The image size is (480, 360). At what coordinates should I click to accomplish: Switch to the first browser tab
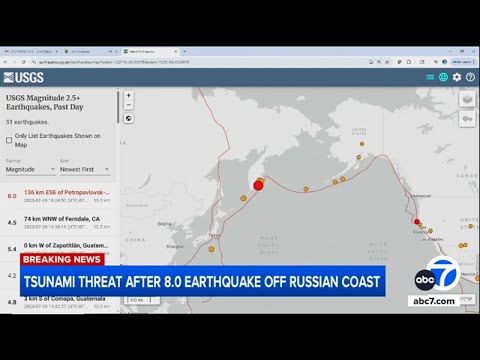tap(32, 52)
